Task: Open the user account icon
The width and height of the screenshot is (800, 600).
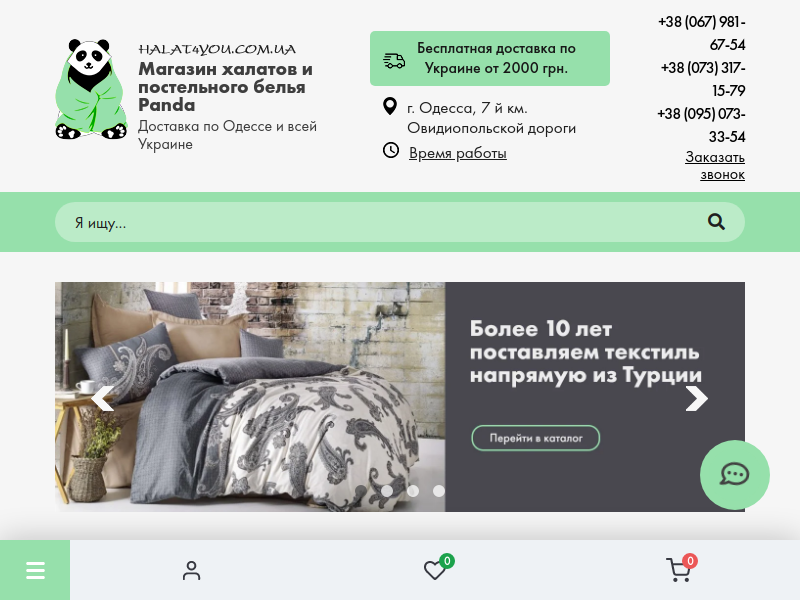Action: coord(191,570)
